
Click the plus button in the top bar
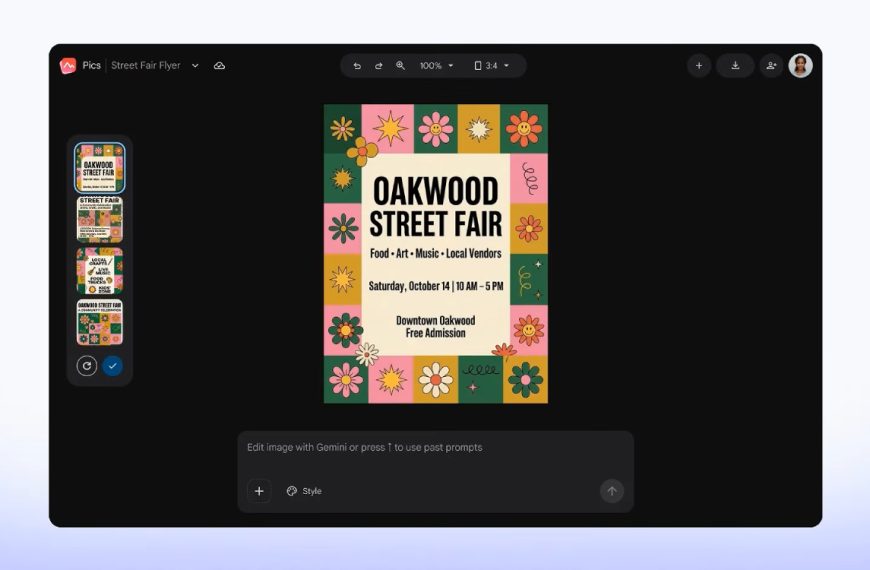click(x=699, y=65)
